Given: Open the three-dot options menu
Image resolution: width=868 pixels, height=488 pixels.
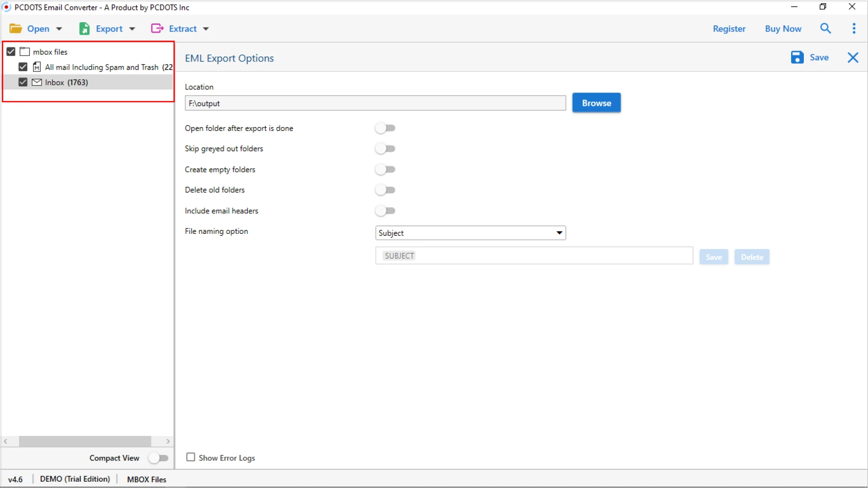Looking at the screenshot, I should click(x=854, y=28).
